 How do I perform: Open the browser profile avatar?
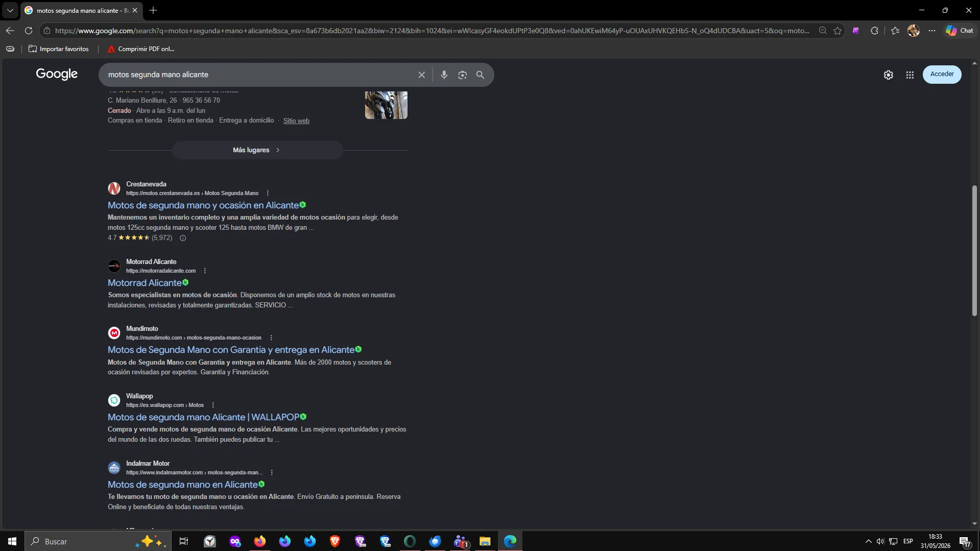point(914,31)
